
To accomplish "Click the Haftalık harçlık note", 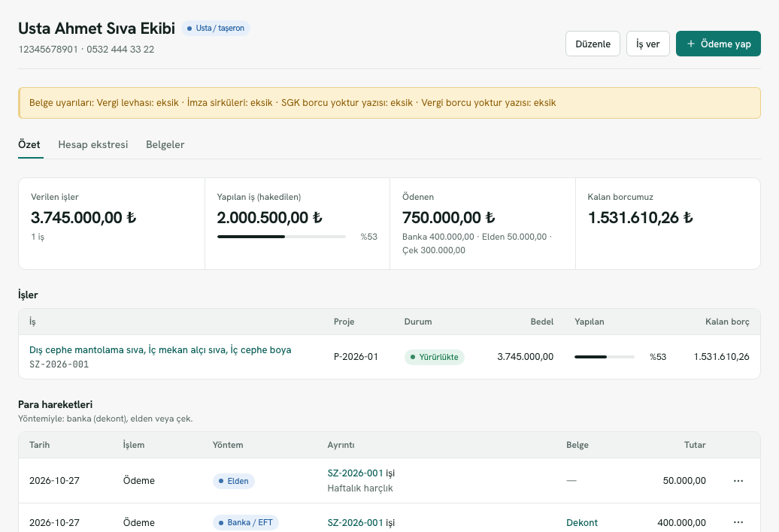I will (360, 488).
